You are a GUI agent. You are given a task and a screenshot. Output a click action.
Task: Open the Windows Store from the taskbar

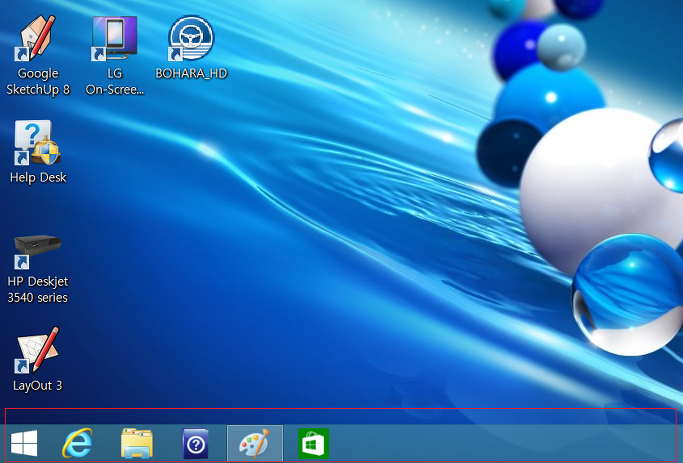point(313,443)
